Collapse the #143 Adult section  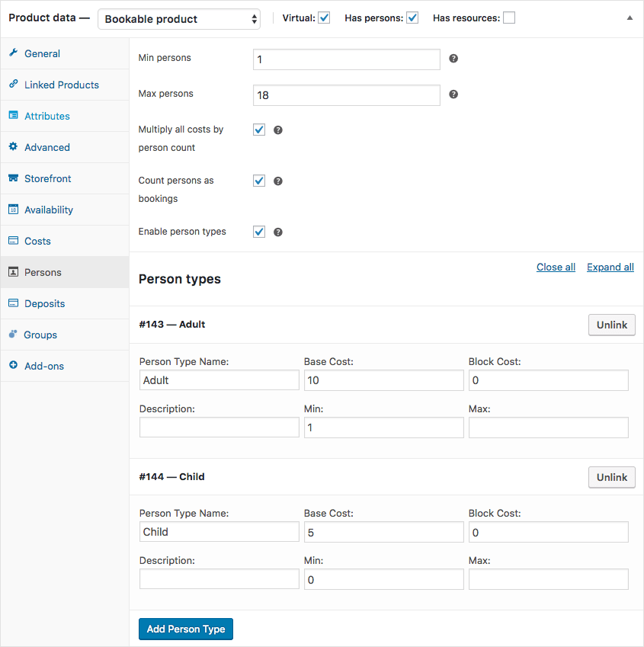pos(171,325)
